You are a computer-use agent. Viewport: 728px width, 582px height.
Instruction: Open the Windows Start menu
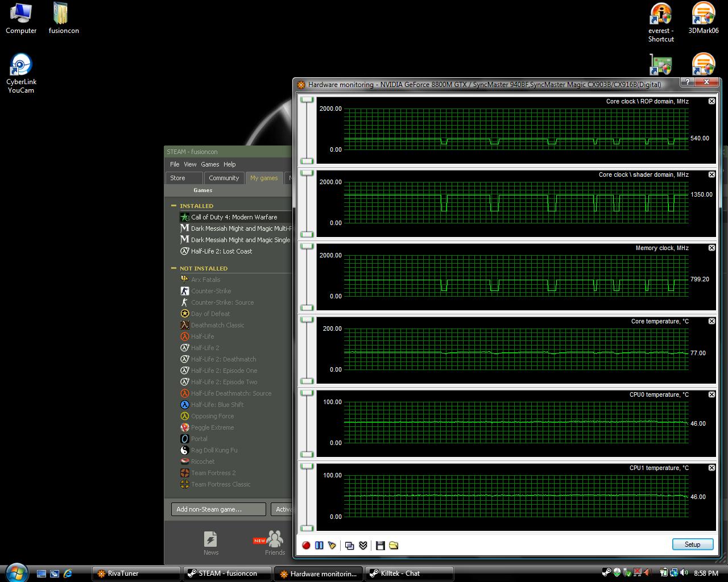point(15,573)
